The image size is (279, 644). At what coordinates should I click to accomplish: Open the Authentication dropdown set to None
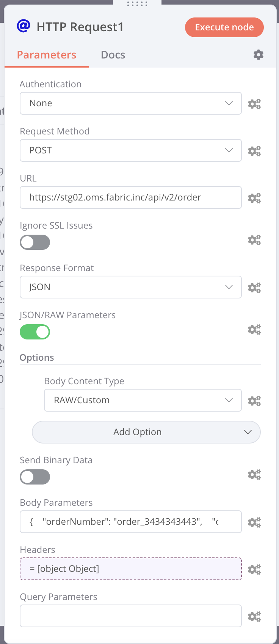tap(130, 103)
